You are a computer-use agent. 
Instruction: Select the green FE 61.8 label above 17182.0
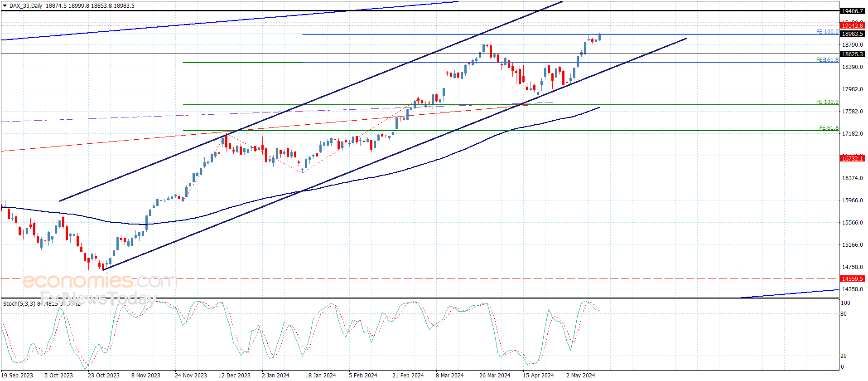[x=829, y=128]
